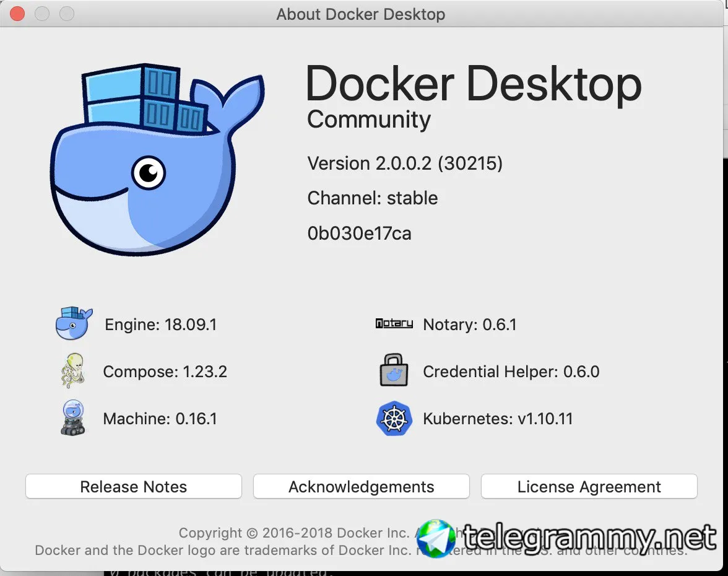The width and height of the screenshot is (728, 576).
Task: Click the Docker Desktop title heading
Action: 474,84
